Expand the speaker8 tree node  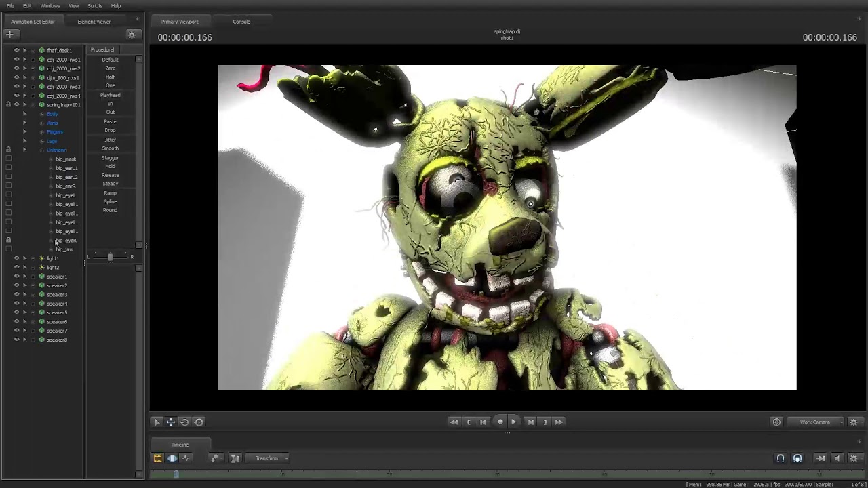[33, 340]
